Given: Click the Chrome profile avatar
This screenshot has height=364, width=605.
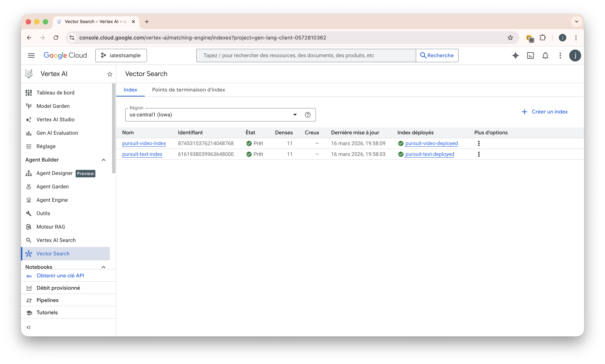Looking at the screenshot, I should 562,37.
